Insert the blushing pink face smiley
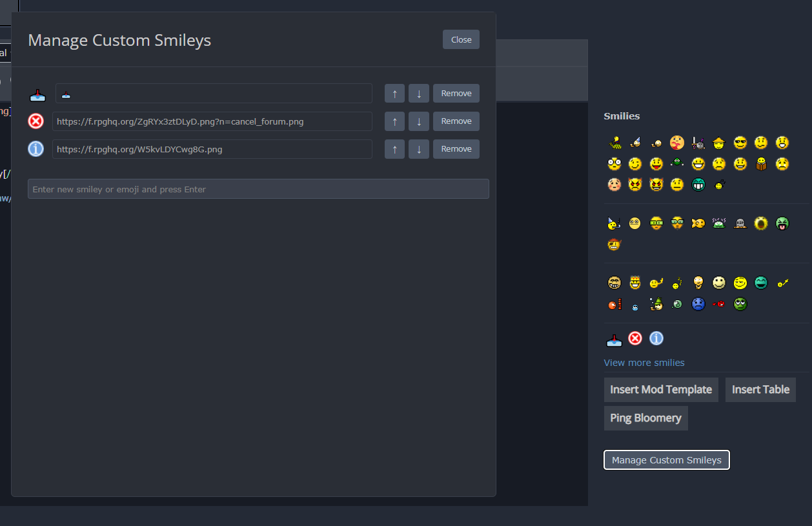Image resolution: width=812 pixels, height=526 pixels. point(614,185)
